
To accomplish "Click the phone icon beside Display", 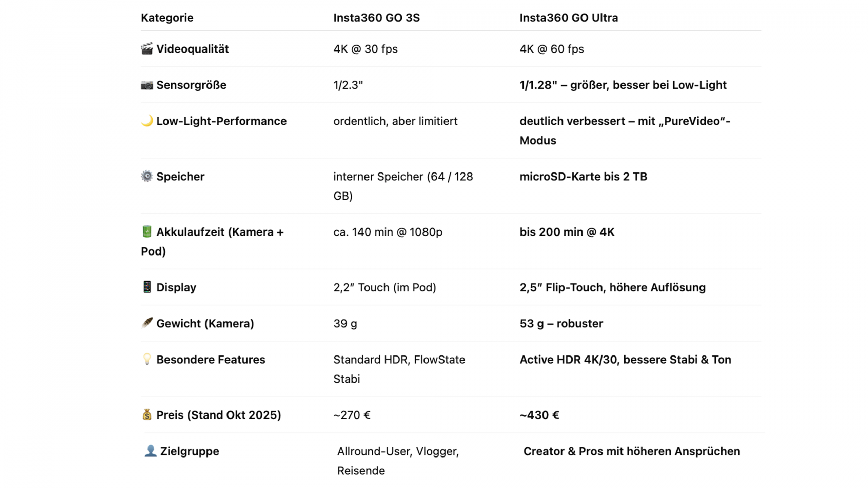I will pyautogui.click(x=146, y=287).
